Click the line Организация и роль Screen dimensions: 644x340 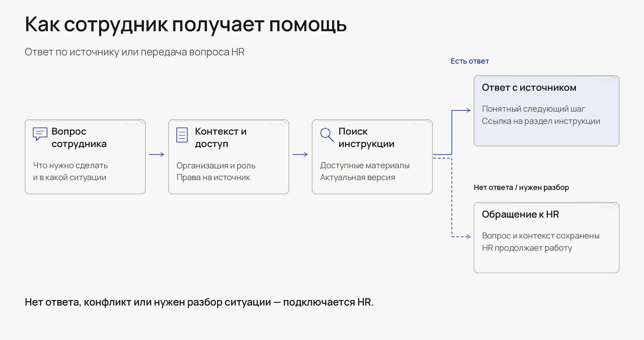(216, 166)
